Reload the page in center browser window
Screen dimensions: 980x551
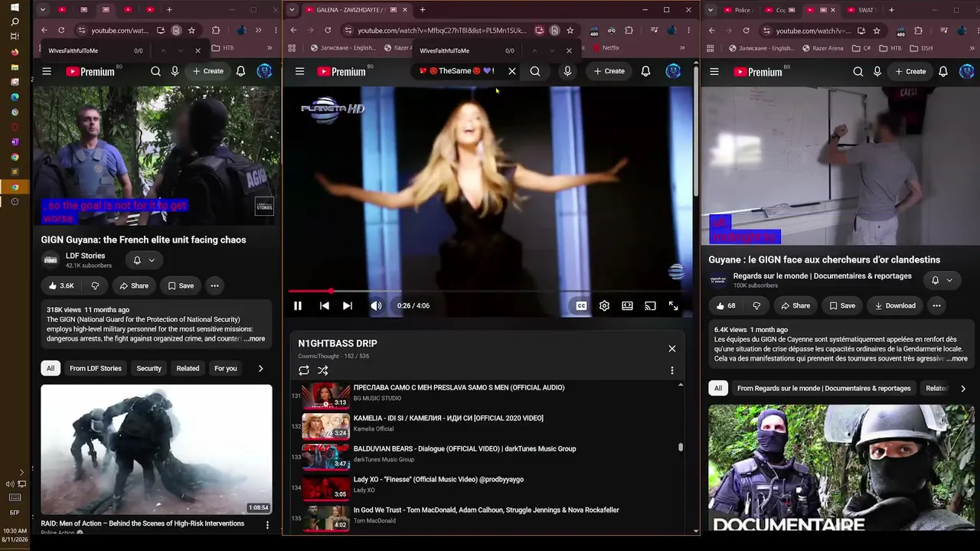tap(328, 31)
